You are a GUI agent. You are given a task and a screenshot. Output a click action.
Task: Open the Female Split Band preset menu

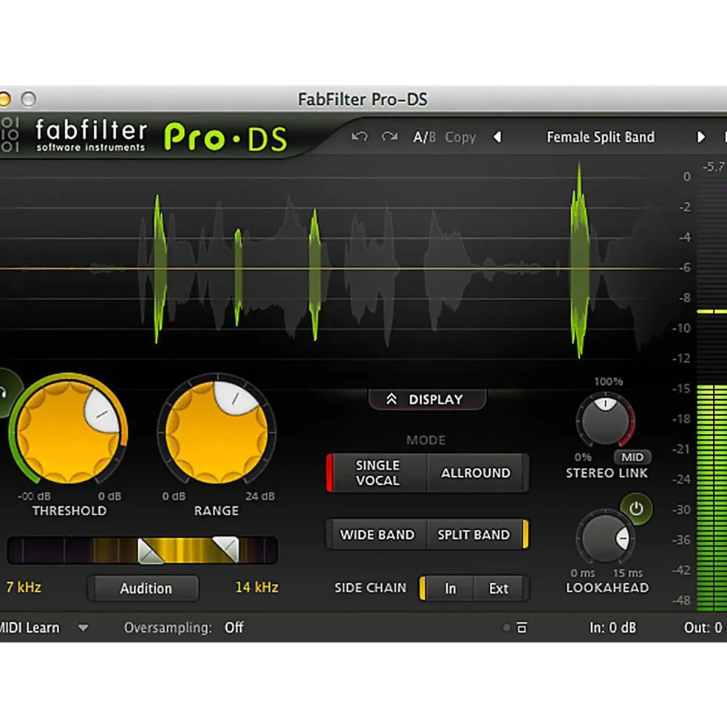coord(600,137)
